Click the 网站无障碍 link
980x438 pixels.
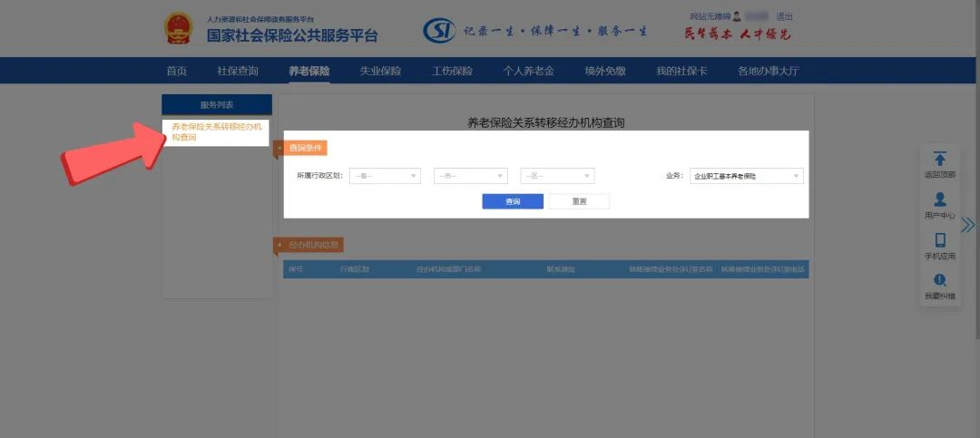710,17
